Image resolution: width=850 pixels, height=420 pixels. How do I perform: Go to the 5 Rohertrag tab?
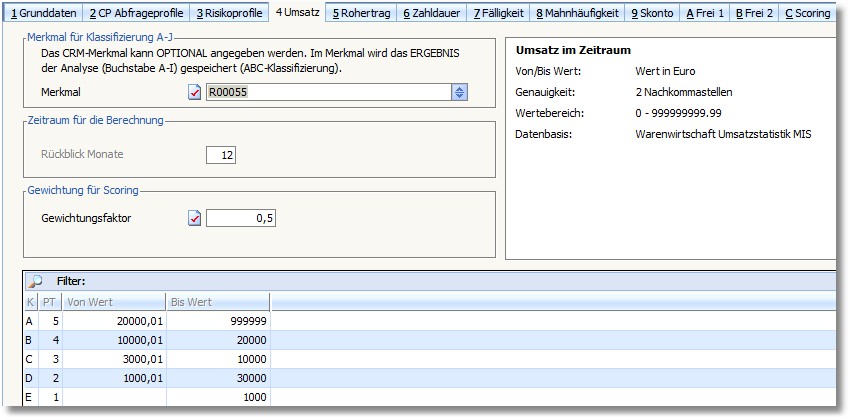[x=361, y=13]
